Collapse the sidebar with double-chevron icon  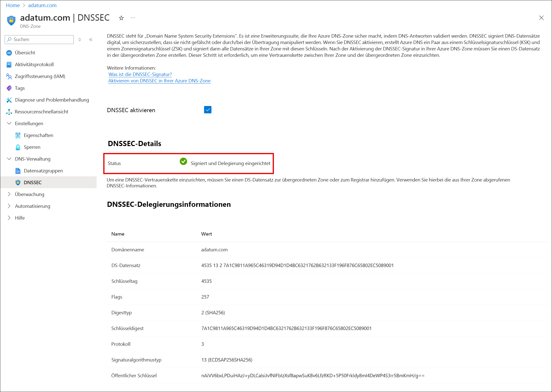coord(91,40)
